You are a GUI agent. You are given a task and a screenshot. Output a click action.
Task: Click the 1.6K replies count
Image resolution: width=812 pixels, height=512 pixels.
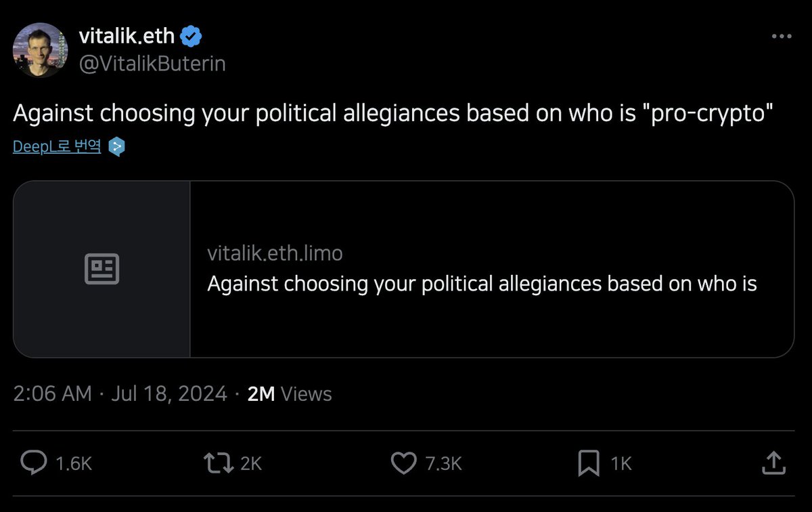pyautogui.click(x=74, y=463)
